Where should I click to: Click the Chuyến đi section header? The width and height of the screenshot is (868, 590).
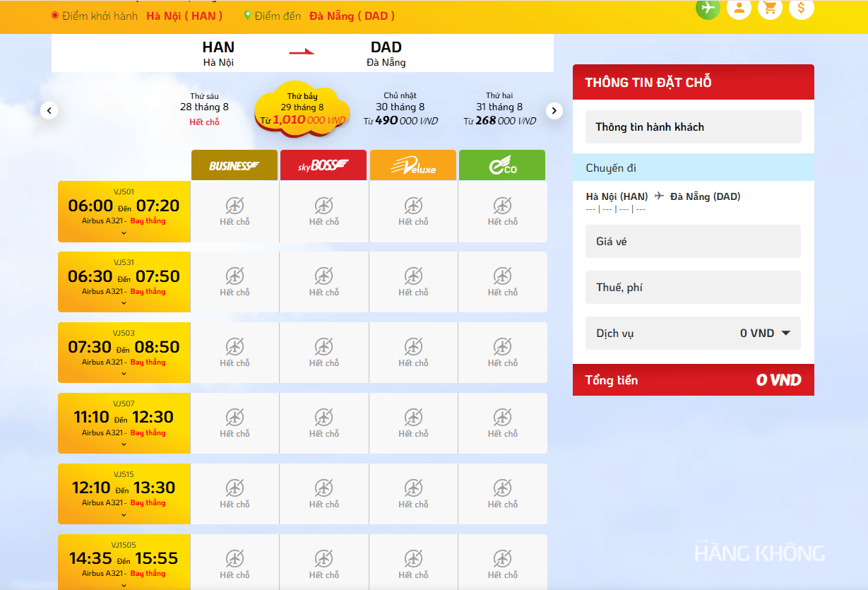coord(694,168)
